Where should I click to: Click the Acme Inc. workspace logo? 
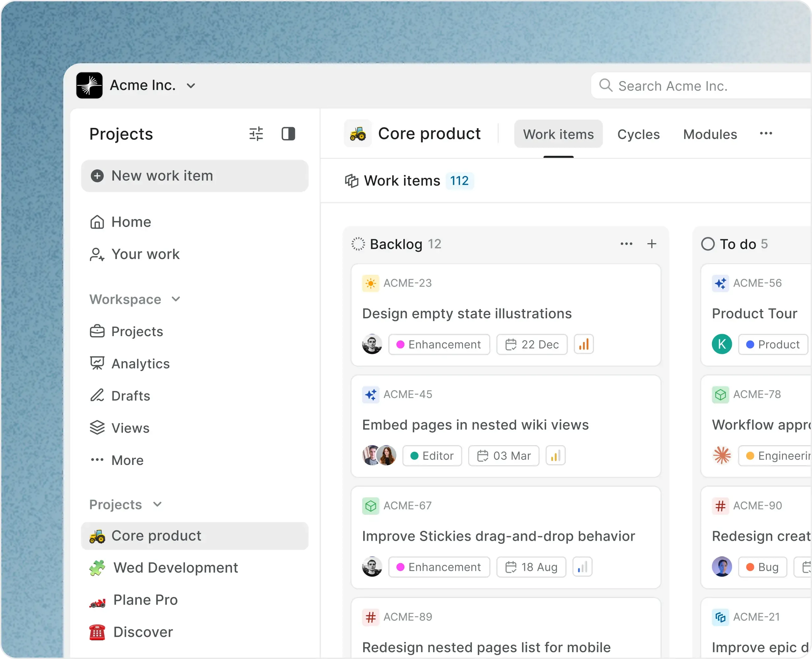tap(89, 85)
